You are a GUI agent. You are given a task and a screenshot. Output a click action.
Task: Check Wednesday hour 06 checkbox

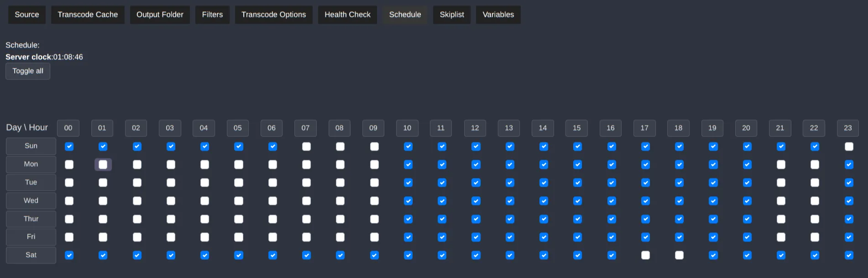click(272, 201)
